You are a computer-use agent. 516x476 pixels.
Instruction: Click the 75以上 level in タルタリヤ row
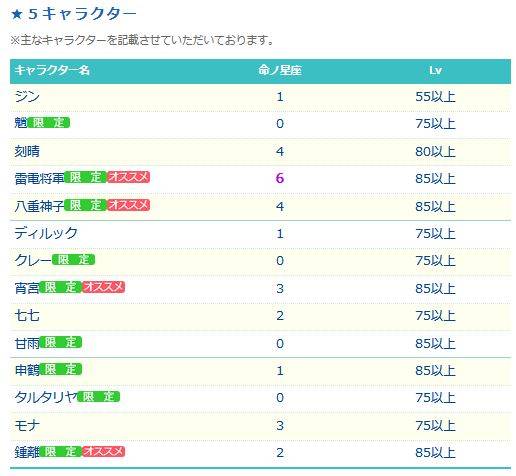(435, 398)
